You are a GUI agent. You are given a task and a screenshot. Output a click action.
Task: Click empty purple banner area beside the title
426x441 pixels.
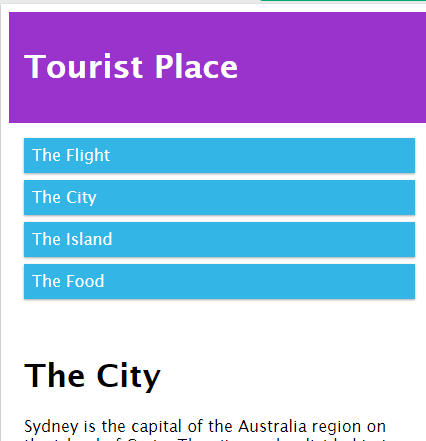330,67
